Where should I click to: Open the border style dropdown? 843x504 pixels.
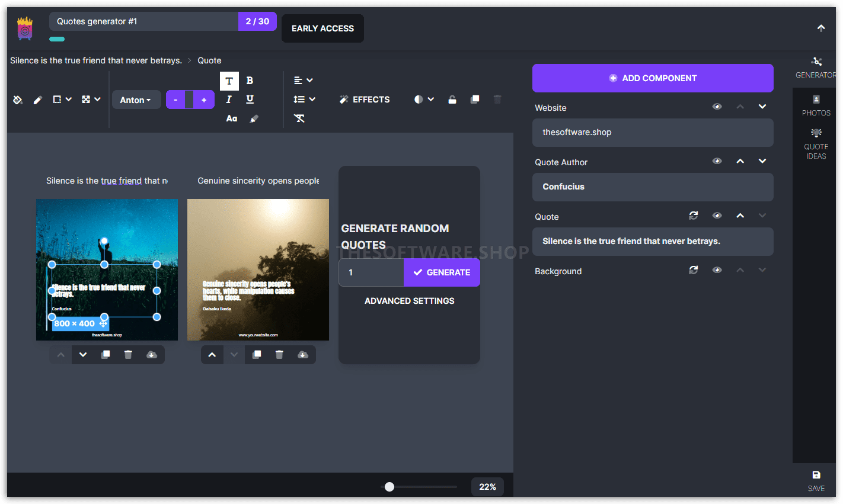click(x=62, y=99)
